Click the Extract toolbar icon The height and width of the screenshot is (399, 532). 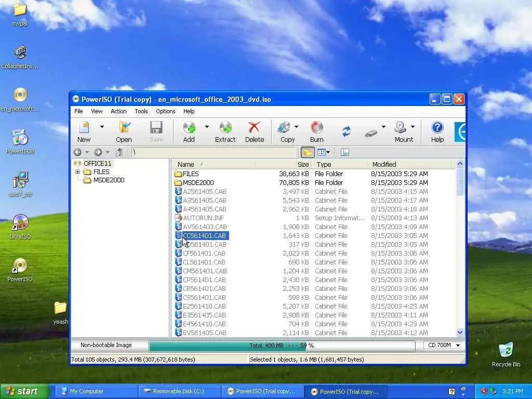pyautogui.click(x=225, y=132)
